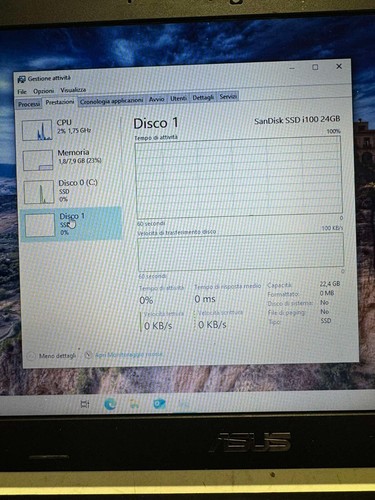
Task: Collapse view with Meno dettagli
Action: (52, 356)
